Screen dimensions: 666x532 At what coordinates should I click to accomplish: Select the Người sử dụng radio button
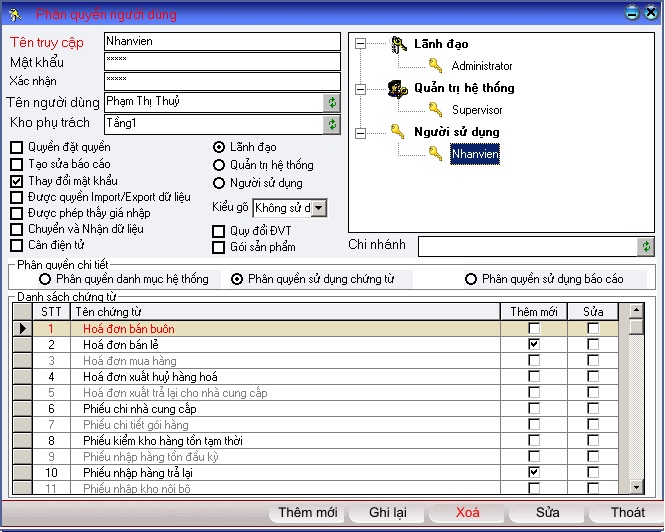pos(219,183)
